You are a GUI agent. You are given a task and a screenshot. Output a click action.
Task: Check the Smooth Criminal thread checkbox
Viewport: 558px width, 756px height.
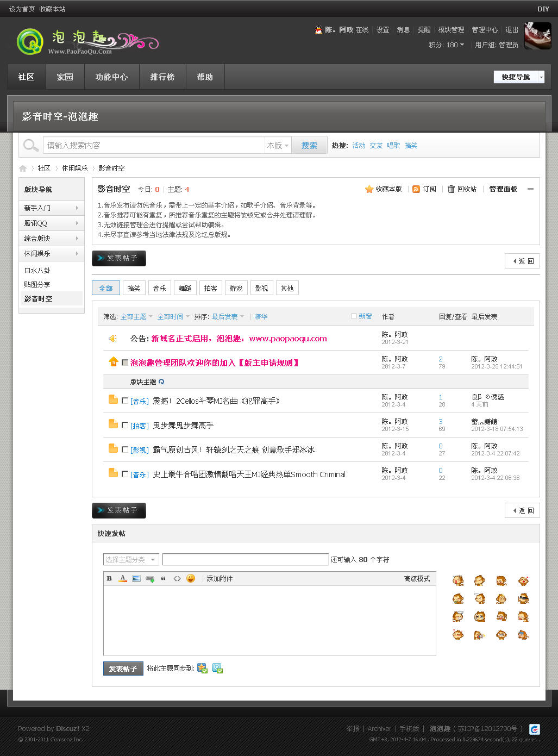pyautogui.click(x=125, y=474)
